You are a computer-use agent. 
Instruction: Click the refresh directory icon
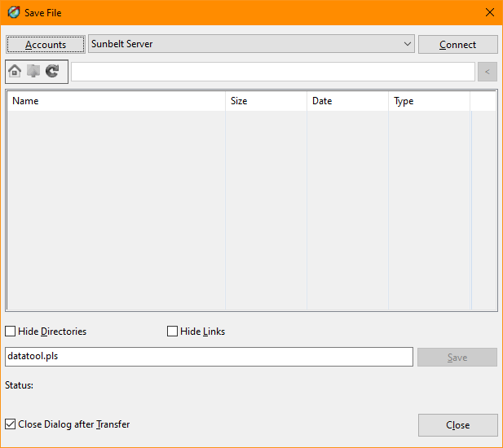point(52,72)
